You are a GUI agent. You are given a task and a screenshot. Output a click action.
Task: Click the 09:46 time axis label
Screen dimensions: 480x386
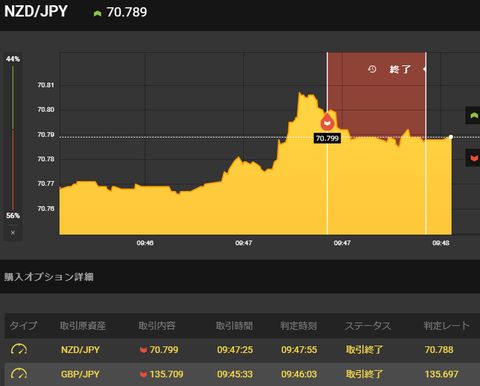tap(145, 243)
